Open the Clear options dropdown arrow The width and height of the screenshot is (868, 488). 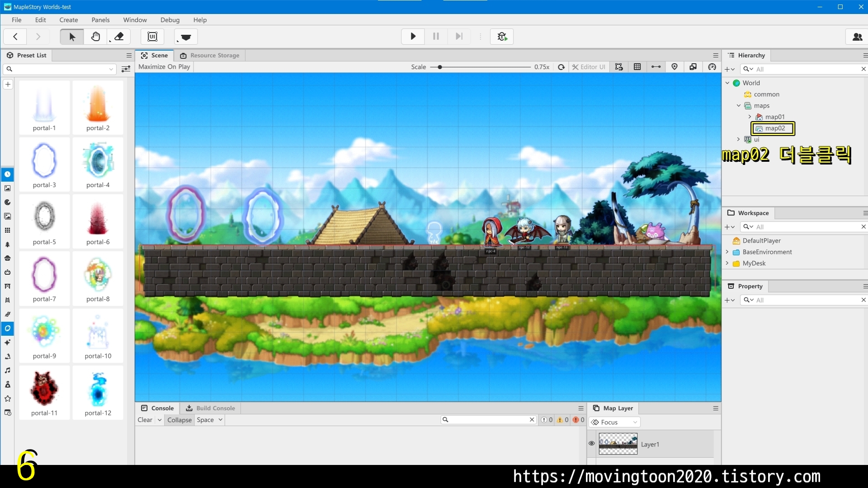coord(160,420)
